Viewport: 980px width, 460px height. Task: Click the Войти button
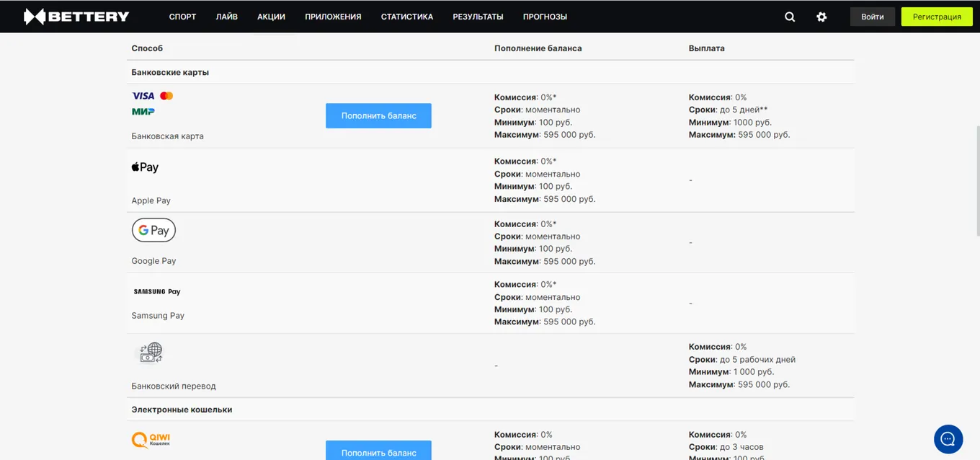coord(873,17)
